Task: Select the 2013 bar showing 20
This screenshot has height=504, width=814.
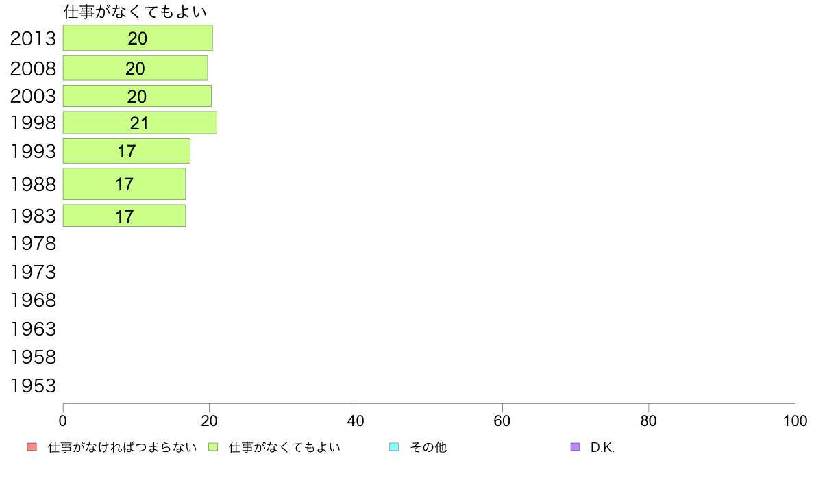Action: tap(138, 38)
